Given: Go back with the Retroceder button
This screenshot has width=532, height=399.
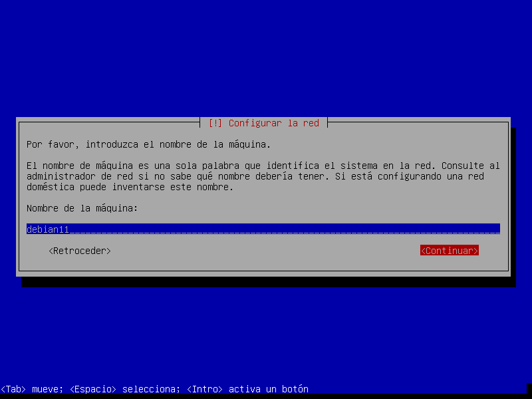Looking at the screenshot, I should coord(79,251).
